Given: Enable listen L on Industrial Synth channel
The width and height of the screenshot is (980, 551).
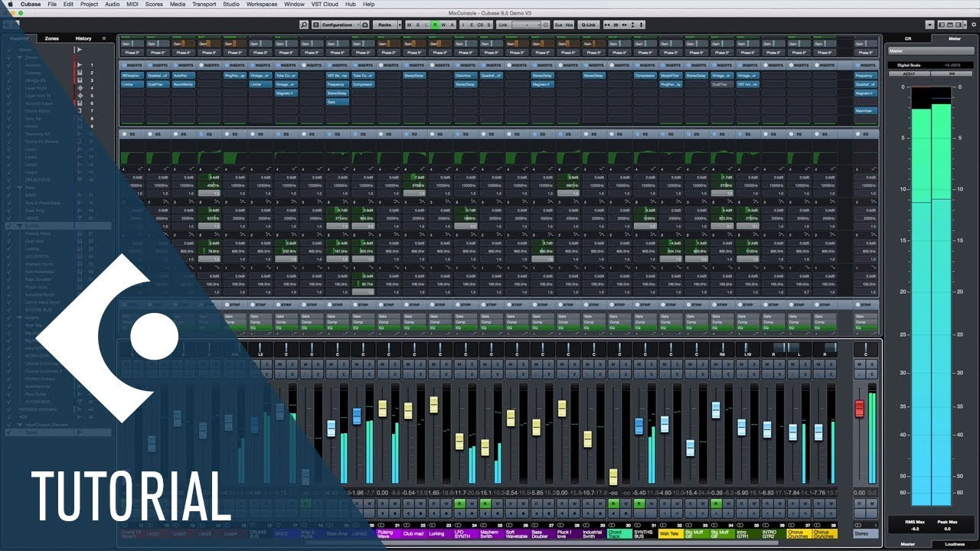Looking at the screenshot, I should coord(588,374).
